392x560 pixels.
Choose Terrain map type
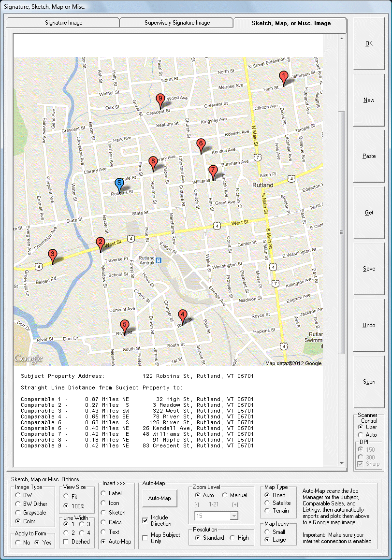tap(277, 511)
